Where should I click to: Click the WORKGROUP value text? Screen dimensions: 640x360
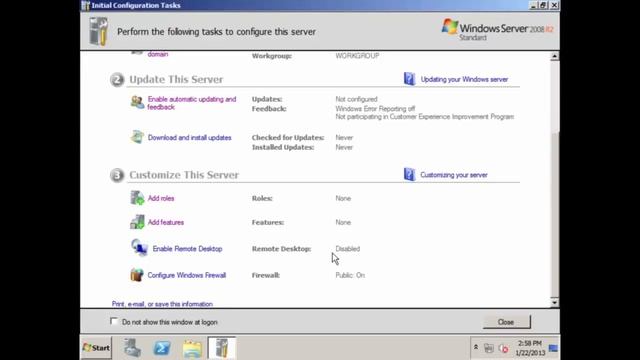point(357,56)
